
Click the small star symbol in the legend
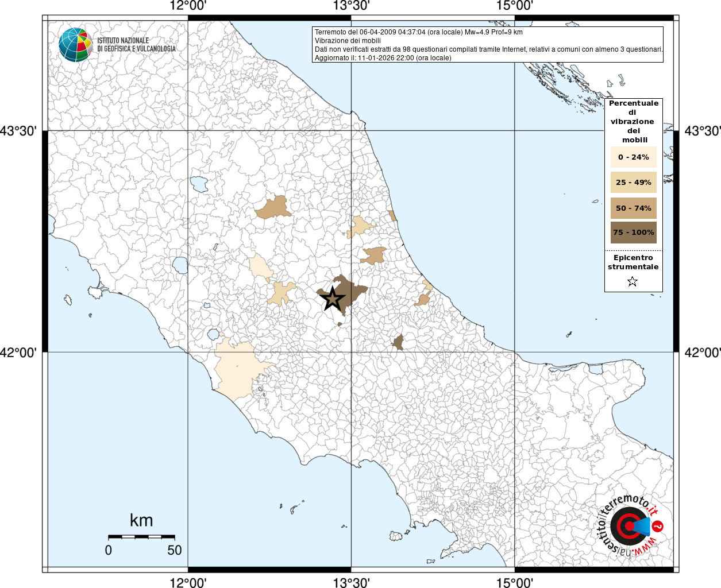click(x=633, y=281)
